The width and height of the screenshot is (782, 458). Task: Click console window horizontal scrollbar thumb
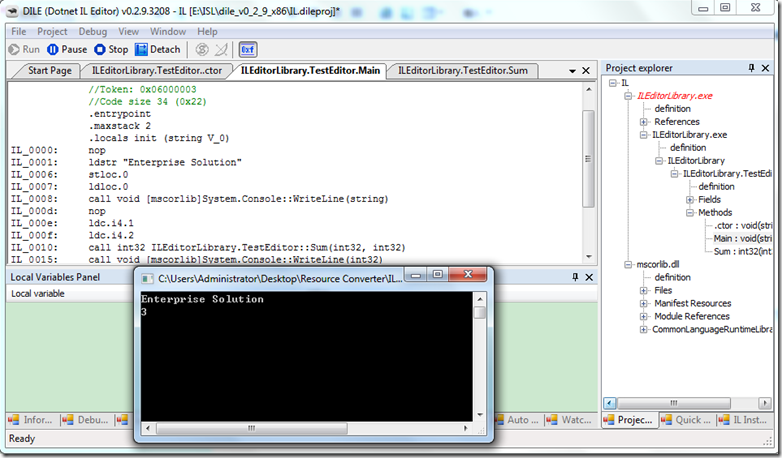point(252,428)
